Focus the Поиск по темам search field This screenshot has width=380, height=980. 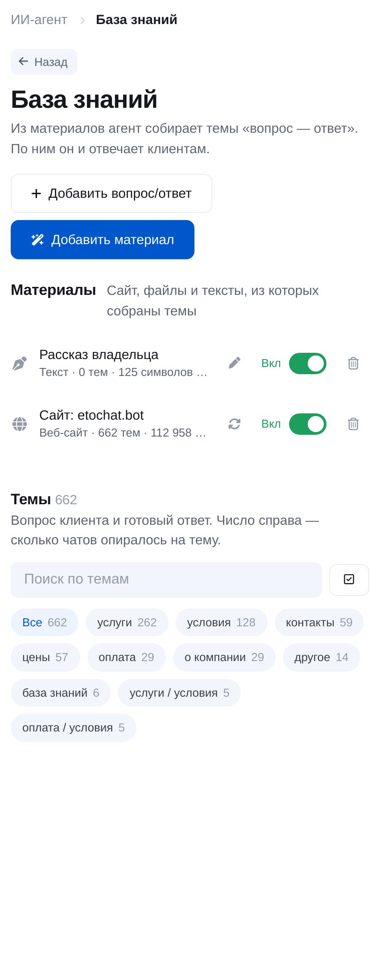166,580
